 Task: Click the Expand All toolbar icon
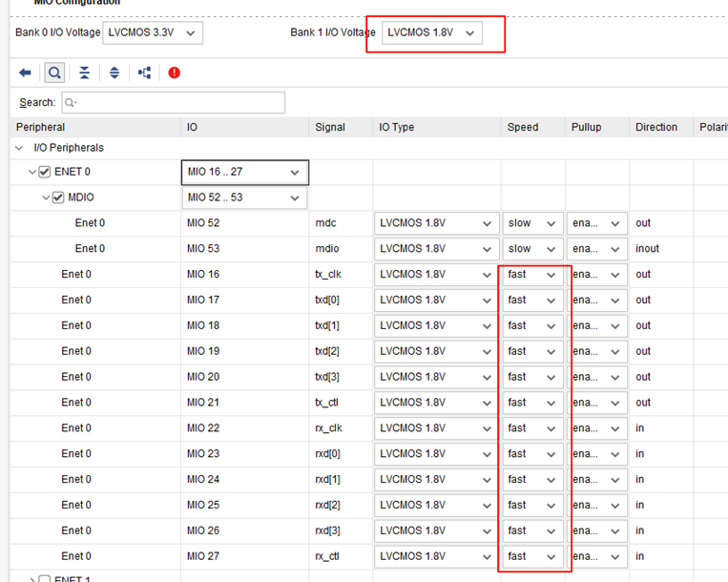click(x=114, y=73)
